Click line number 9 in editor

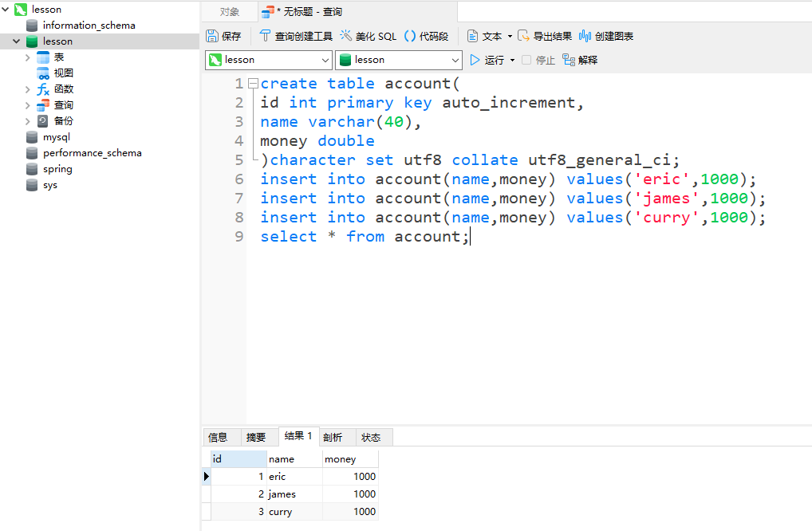(238, 237)
